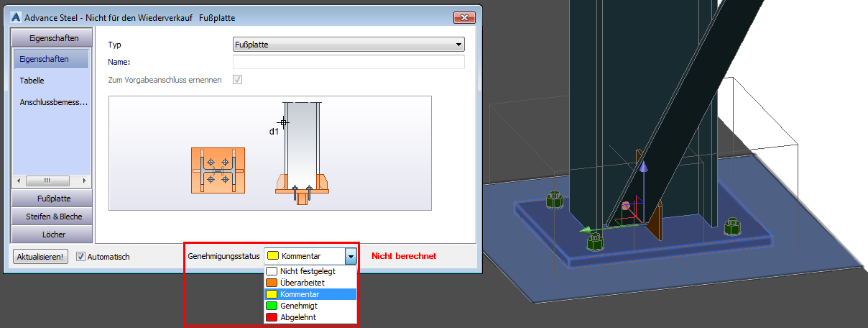The image size is (868, 328).
Task: Toggle the Automatisch checkbox
Action: coord(80,257)
